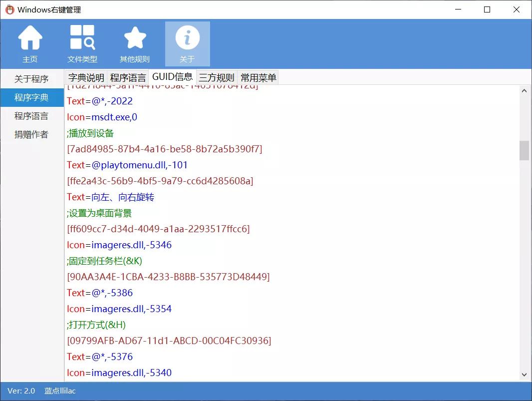The width and height of the screenshot is (532, 401).
Task: Click Ver: 2.0 in status bar
Action: [21, 391]
